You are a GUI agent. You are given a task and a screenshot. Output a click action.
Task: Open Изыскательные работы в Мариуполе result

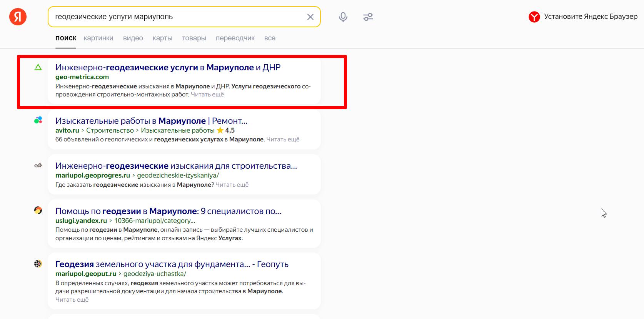[x=151, y=121]
